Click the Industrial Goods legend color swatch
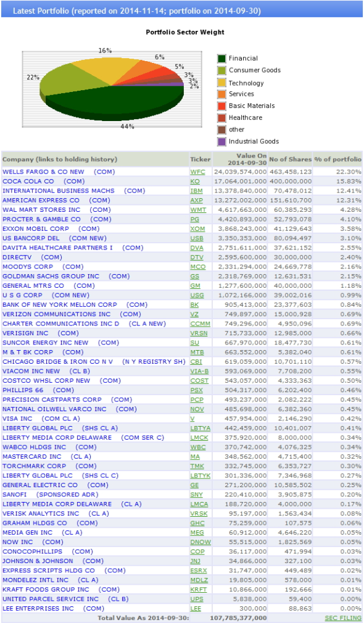This screenshot has width=364, height=623. (x=221, y=141)
